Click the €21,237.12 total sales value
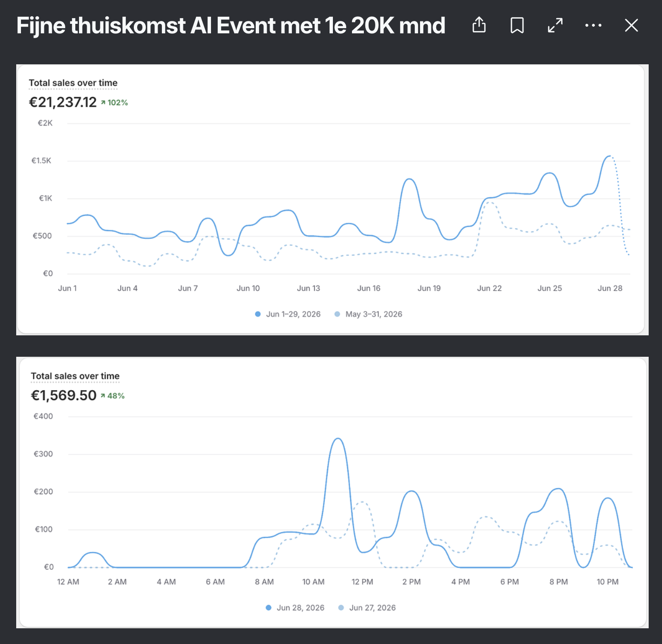 (x=63, y=102)
